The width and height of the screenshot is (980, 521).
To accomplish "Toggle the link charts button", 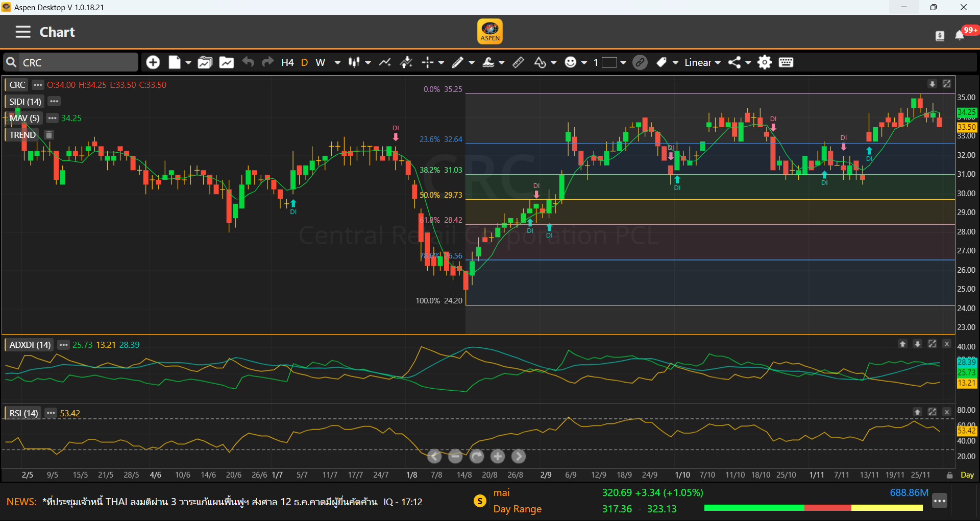I will [x=640, y=62].
